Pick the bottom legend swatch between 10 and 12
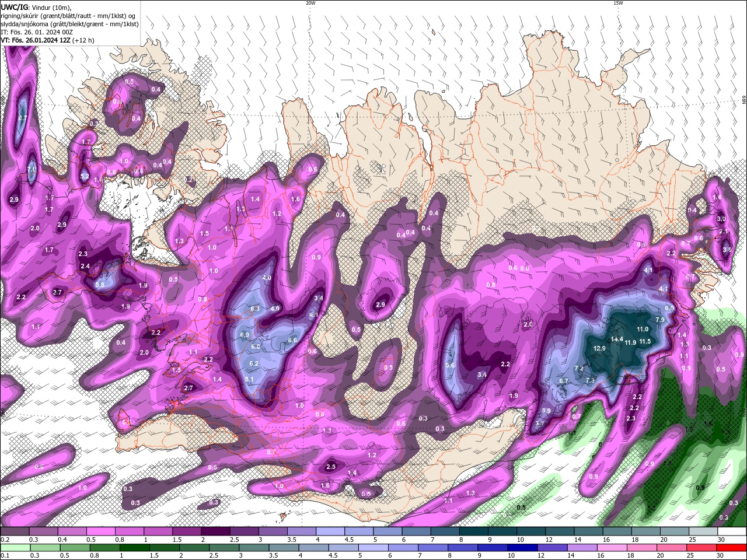The height and width of the screenshot is (560, 747). (522, 548)
